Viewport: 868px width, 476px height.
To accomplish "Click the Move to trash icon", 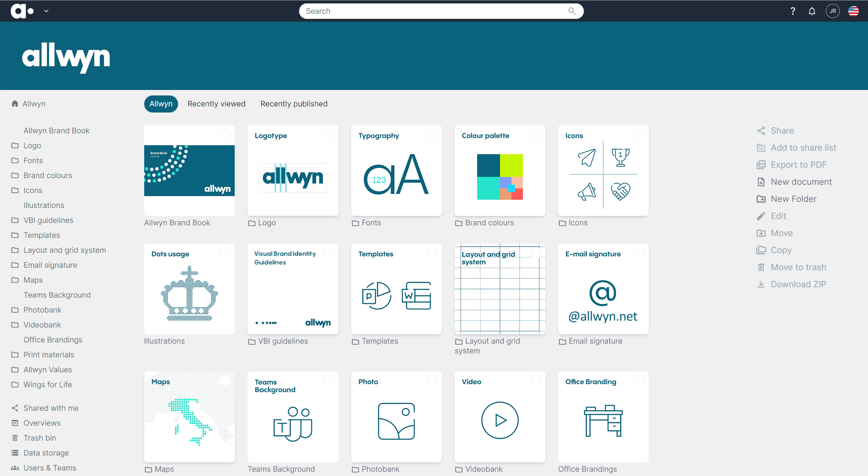I will pyautogui.click(x=761, y=267).
